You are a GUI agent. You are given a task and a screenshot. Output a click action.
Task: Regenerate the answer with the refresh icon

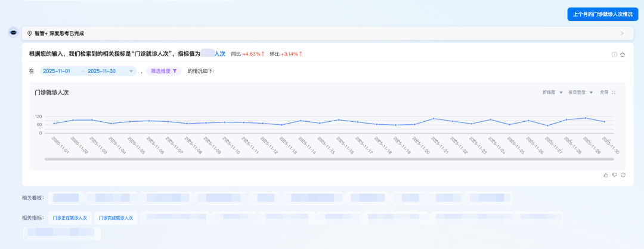point(623,175)
